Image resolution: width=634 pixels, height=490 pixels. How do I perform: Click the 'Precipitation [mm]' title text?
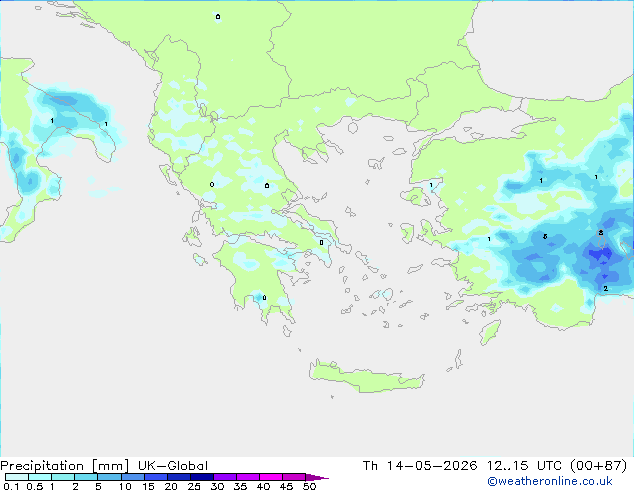[x=65, y=466]
